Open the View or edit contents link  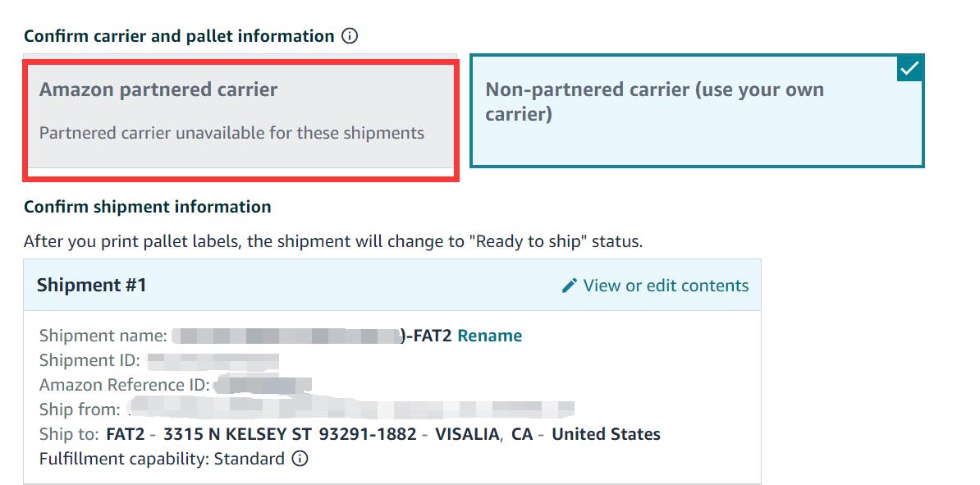(x=666, y=286)
